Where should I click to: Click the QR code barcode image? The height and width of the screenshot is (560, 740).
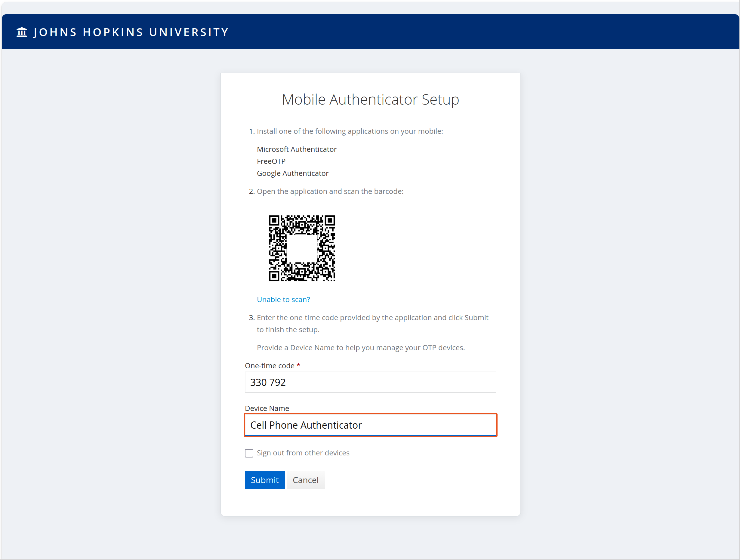pos(302,248)
